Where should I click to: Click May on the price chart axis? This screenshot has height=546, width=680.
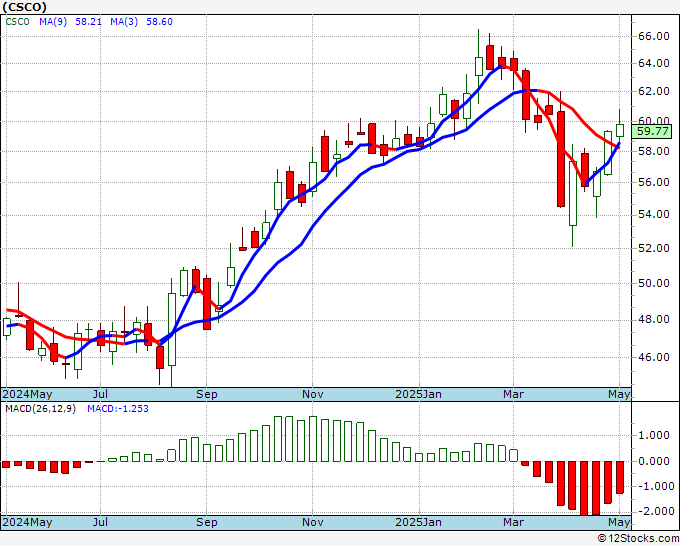point(619,394)
